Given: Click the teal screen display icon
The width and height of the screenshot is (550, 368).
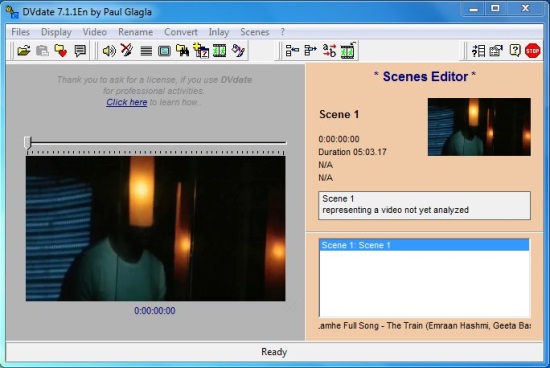Looking at the screenshot, I should pos(164,51).
